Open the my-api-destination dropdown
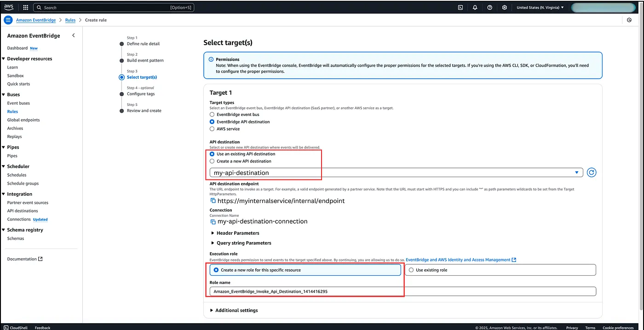Image resolution: width=644 pixels, height=330 pixels. (x=396, y=173)
